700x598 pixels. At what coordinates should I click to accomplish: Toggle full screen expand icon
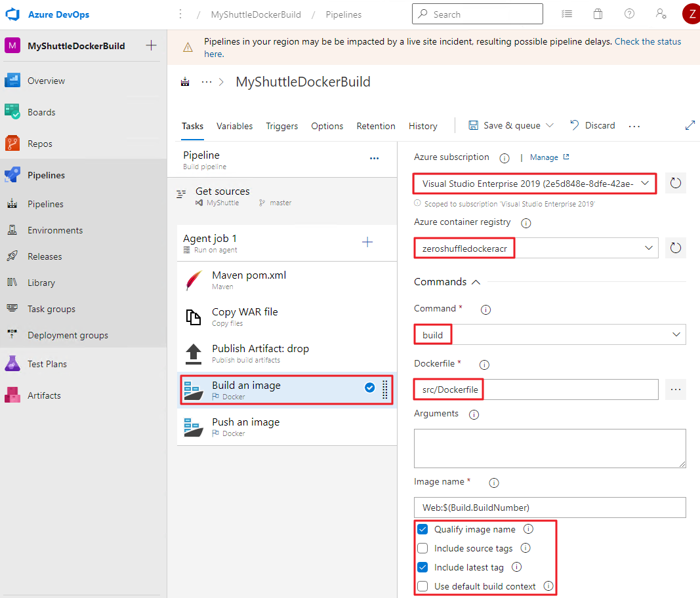(x=690, y=125)
